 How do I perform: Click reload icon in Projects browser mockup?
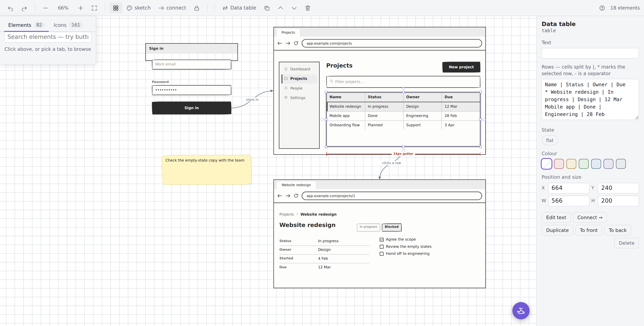[x=296, y=43]
